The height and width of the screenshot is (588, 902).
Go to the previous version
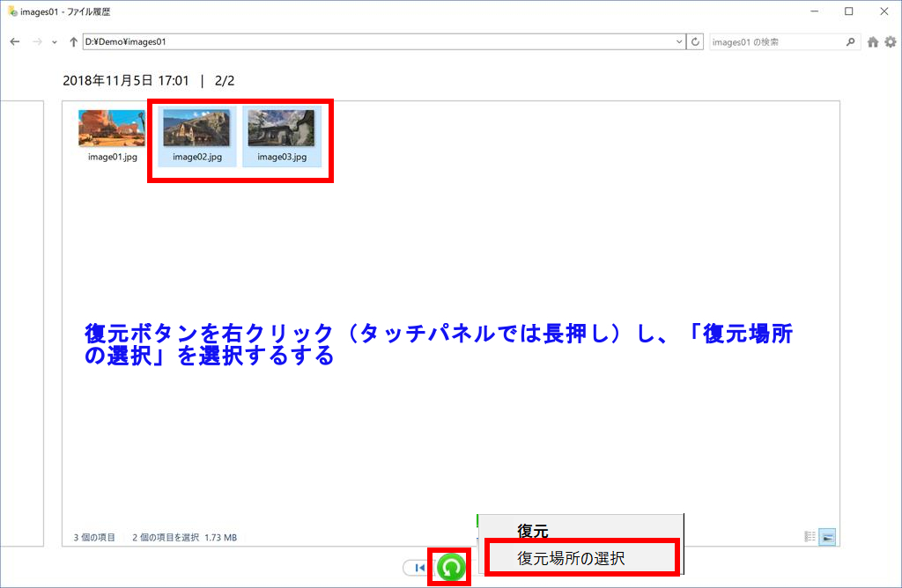[x=418, y=568]
